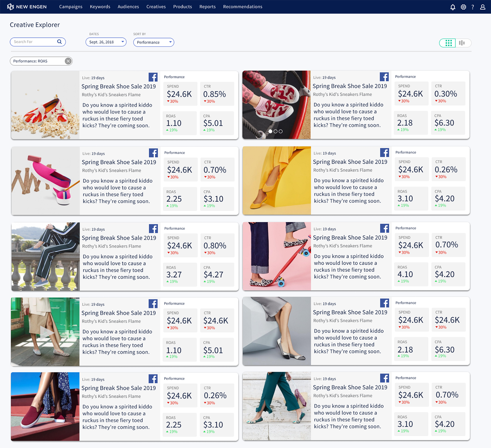Click the 4.10 ROAS value
The height and width of the screenshot is (448, 491).
click(x=405, y=274)
